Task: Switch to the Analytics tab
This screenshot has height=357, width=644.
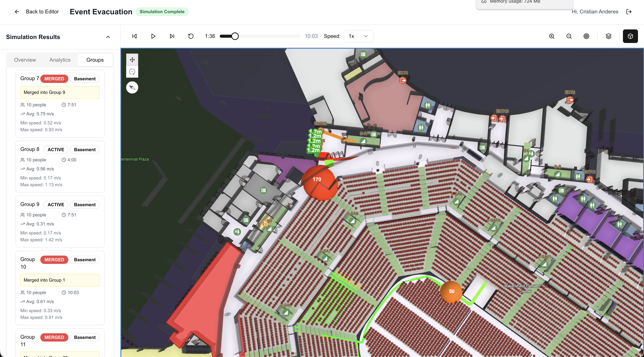Action: (60, 60)
